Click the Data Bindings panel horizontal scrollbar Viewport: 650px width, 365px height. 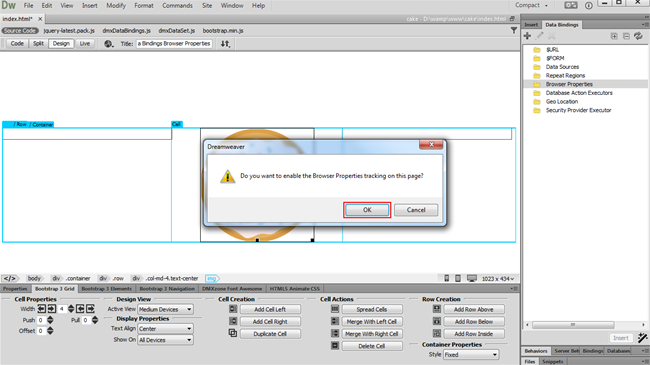[x=573, y=325]
